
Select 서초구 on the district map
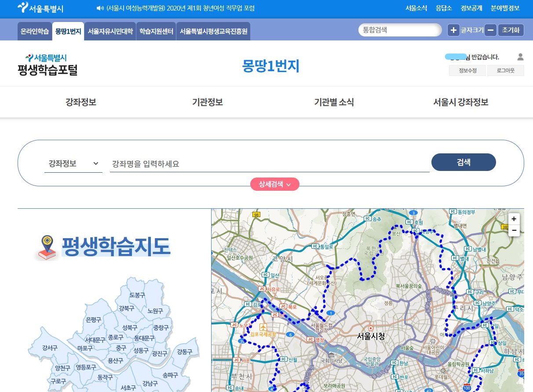(128, 388)
